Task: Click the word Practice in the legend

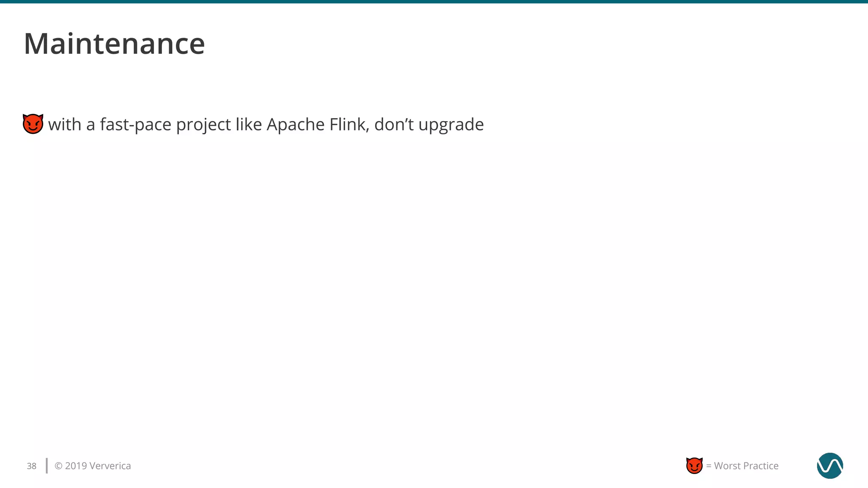Action: (759, 466)
